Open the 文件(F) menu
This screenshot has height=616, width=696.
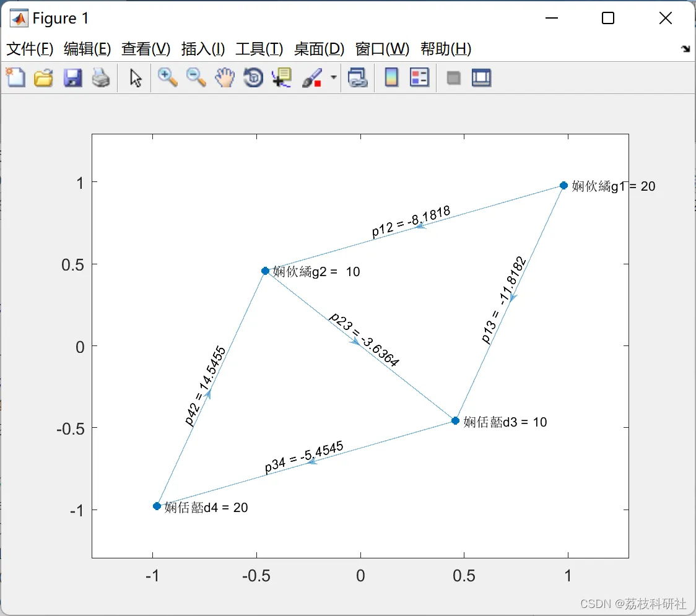coord(30,48)
